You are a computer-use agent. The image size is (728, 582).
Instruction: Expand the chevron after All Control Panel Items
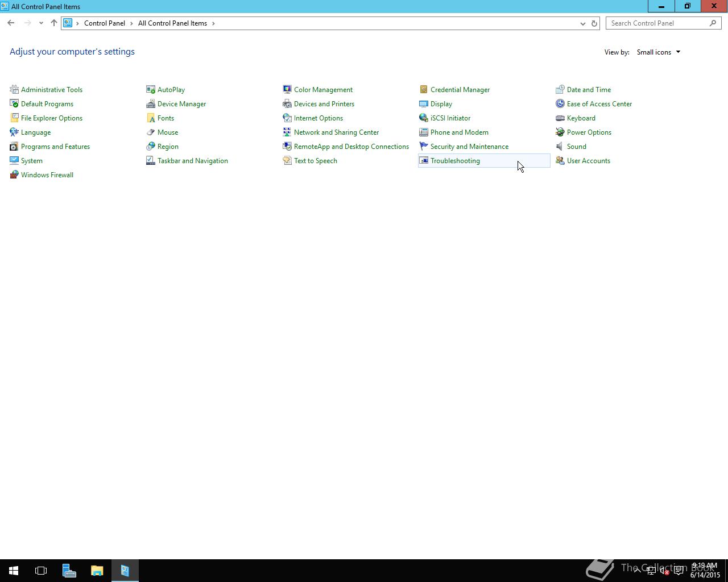tap(213, 23)
